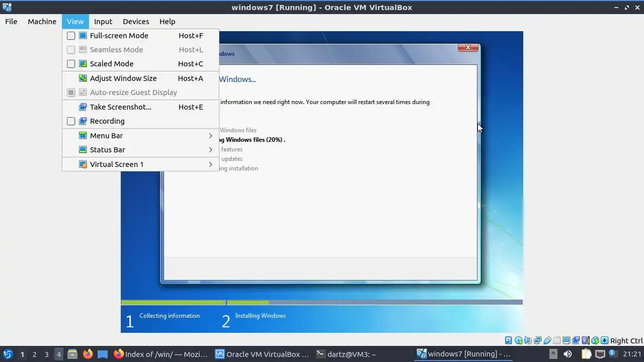
Task: Click the mouse integration indicator icon
Action: (x=595, y=340)
